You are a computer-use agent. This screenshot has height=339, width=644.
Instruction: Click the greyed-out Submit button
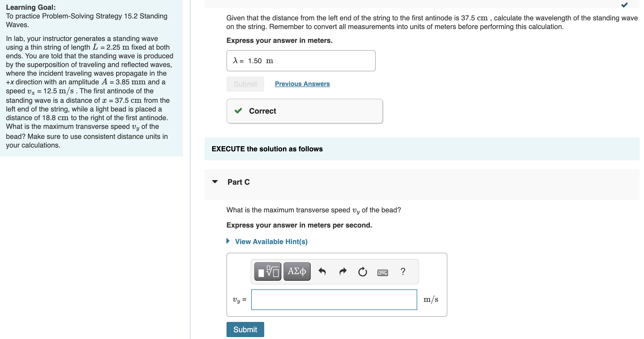(245, 84)
